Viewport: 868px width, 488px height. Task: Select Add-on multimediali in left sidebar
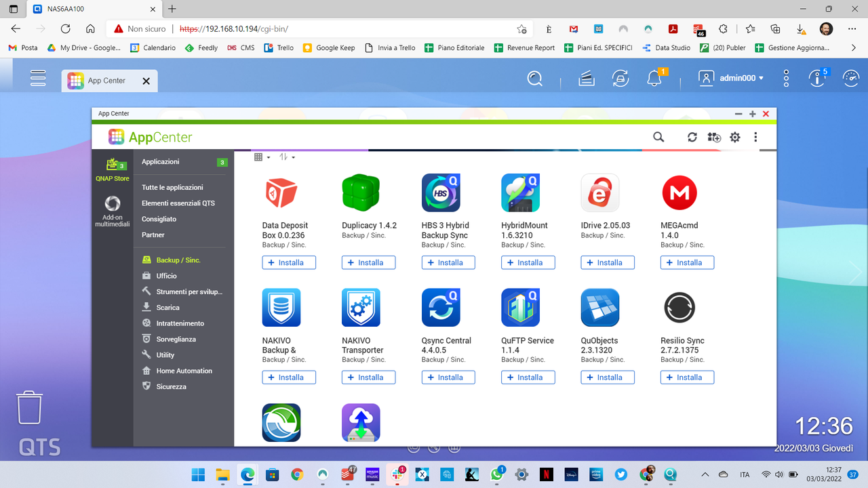[x=113, y=211]
